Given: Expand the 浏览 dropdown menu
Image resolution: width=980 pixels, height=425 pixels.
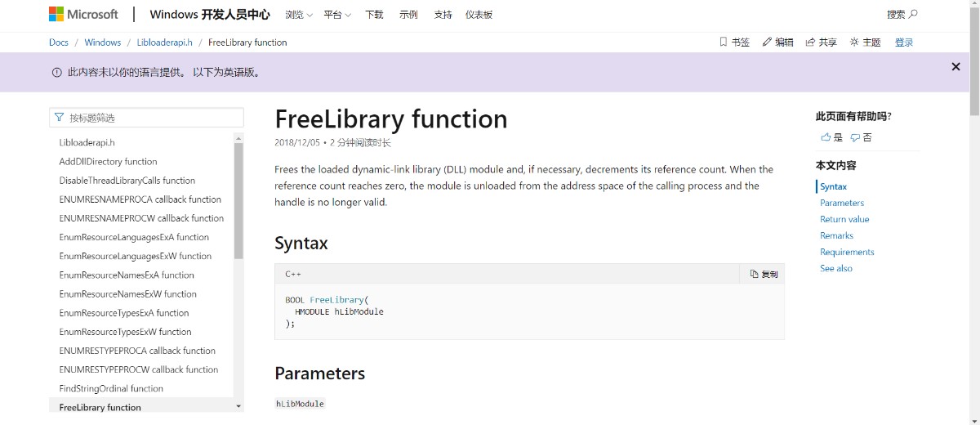Looking at the screenshot, I should click(298, 15).
